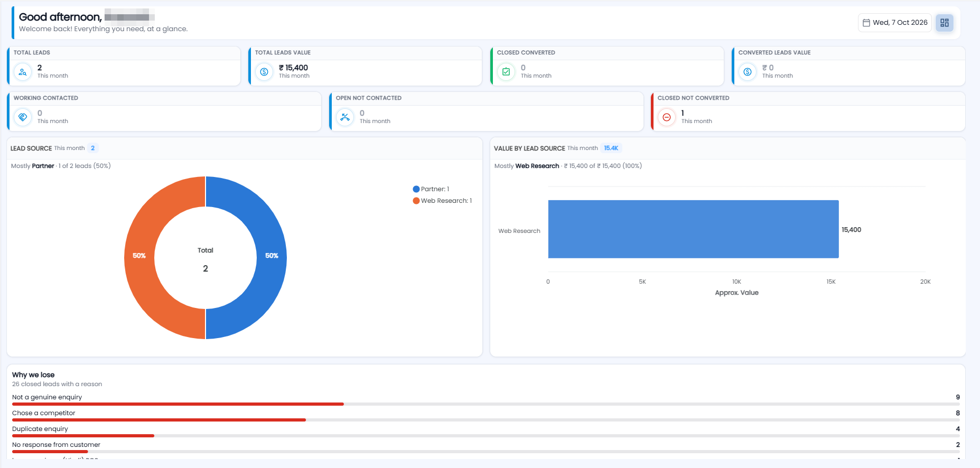Click the Open Not Contacted card title
The width and height of the screenshot is (980, 468).
369,98
